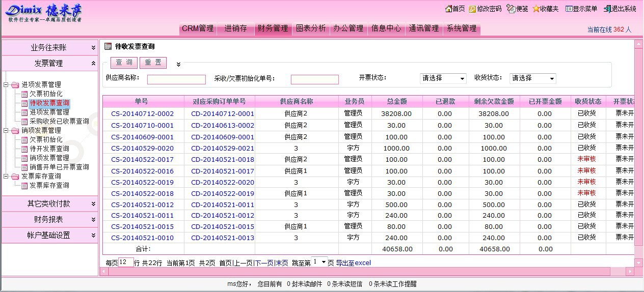
Task: Open the 收货状态 dropdown
Action: coord(532,78)
